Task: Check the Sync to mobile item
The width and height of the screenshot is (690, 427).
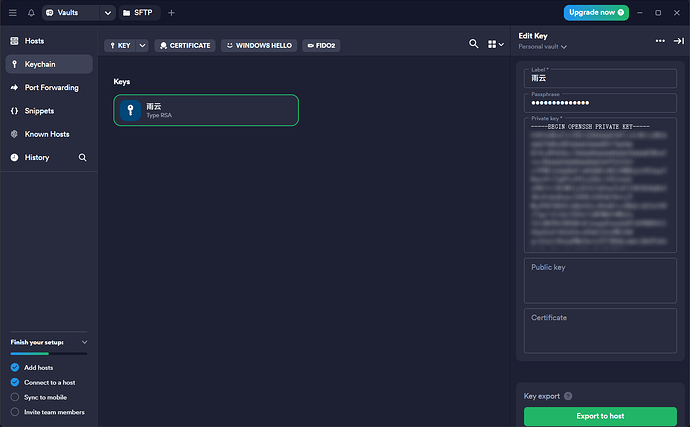Action: [x=15, y=397]
